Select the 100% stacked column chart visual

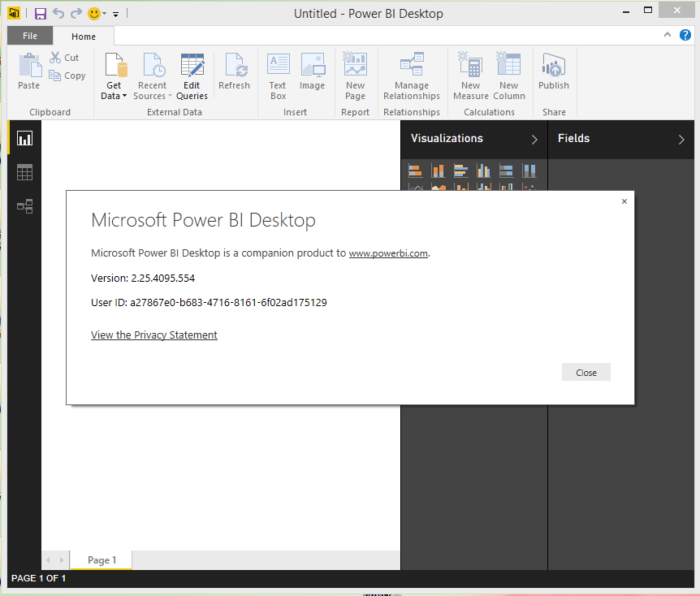click(529, 171)
